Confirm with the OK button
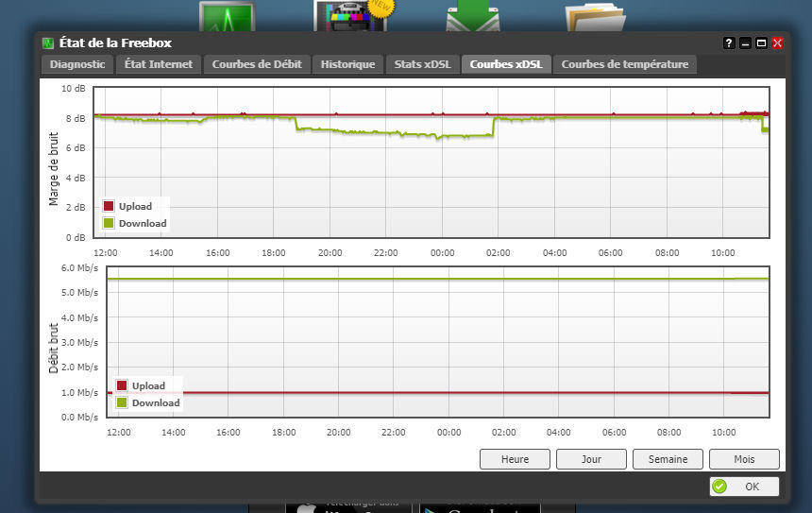 (x=744, y=487)
